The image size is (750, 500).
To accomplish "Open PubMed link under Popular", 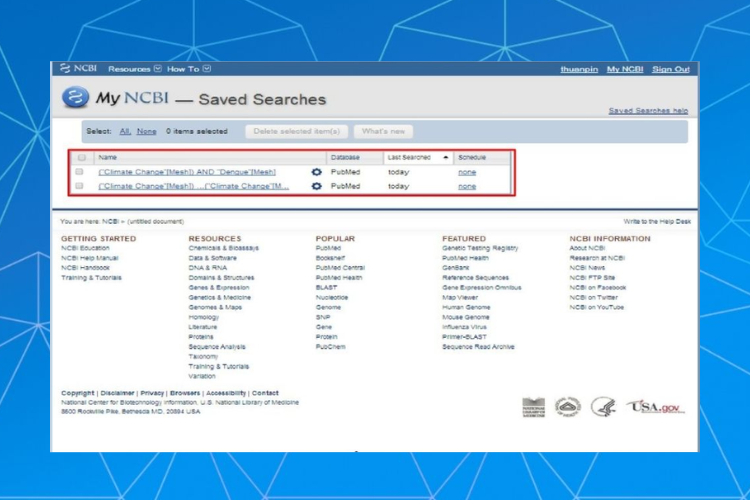I will [x=328, y=248].
